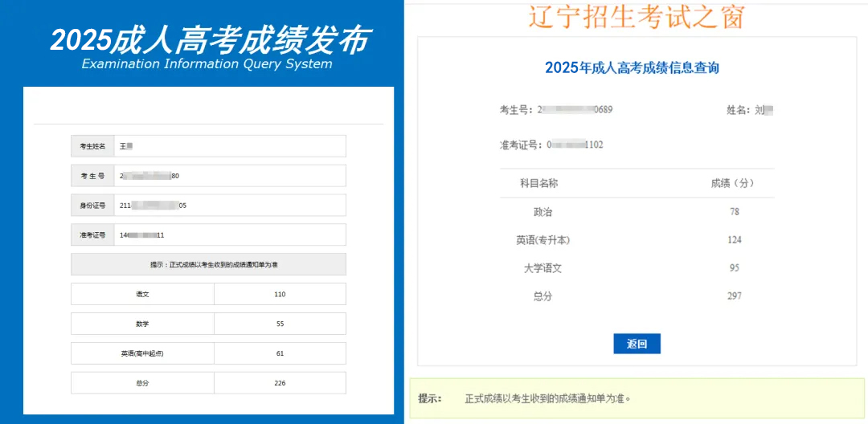Click the 准考证号 field ending in 11
868x424 pixels.
[x=229, y=234]
